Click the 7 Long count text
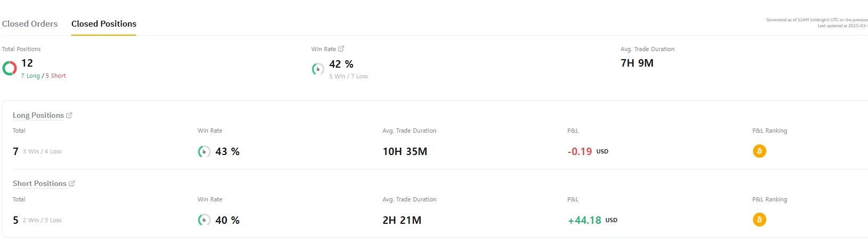Screen dimensions: 868x243 click(30, 76)
